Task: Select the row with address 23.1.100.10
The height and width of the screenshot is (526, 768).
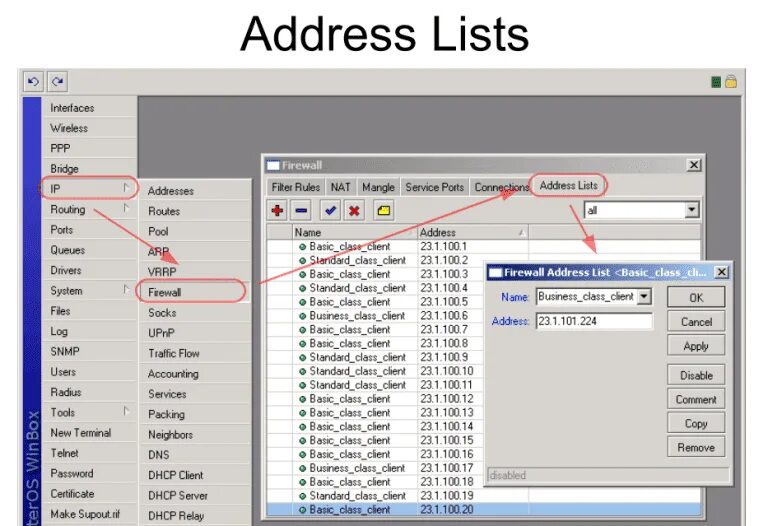Action: pos(375,371)
